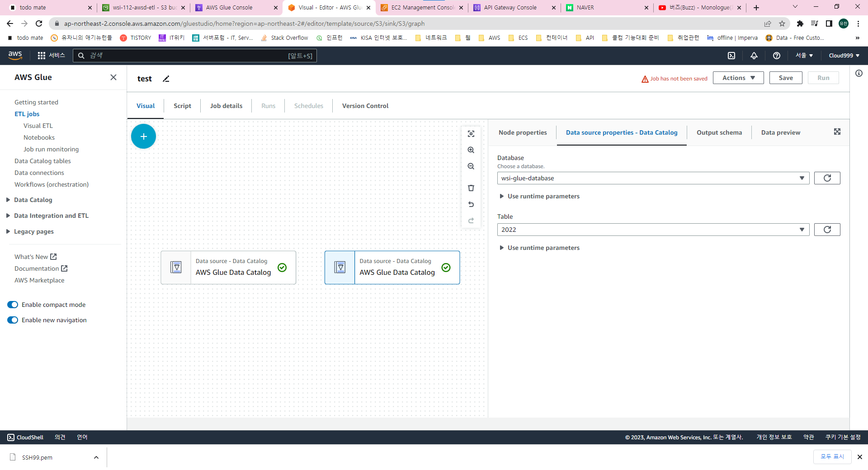868x470 pixels.
Task: Refresh the Database list
Action: coord(827,178)
